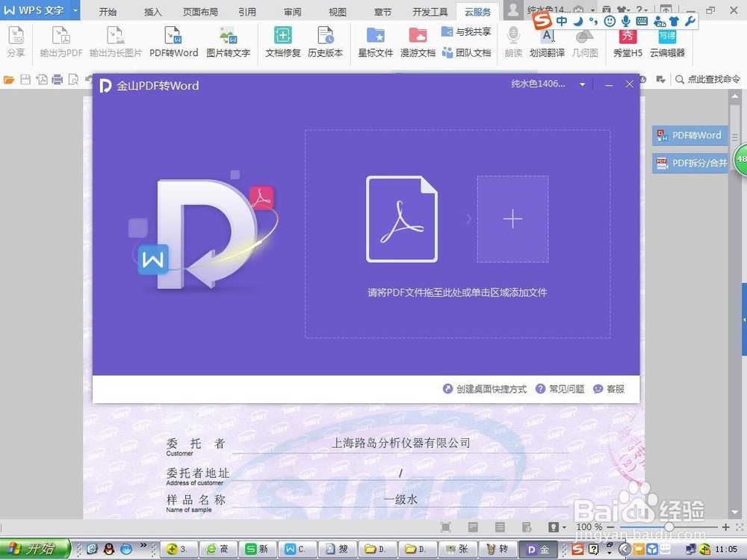747x560 pixels.
Task: Open 历史版本 version history
Action: point(326,42)
